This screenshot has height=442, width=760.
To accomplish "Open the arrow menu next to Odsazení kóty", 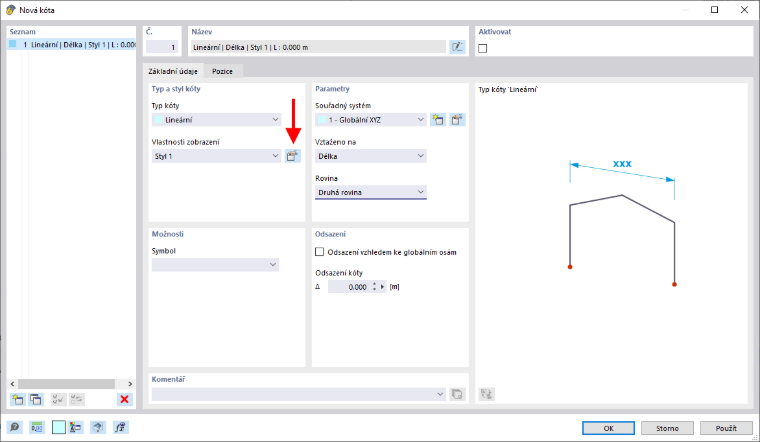I will (382, 287).
